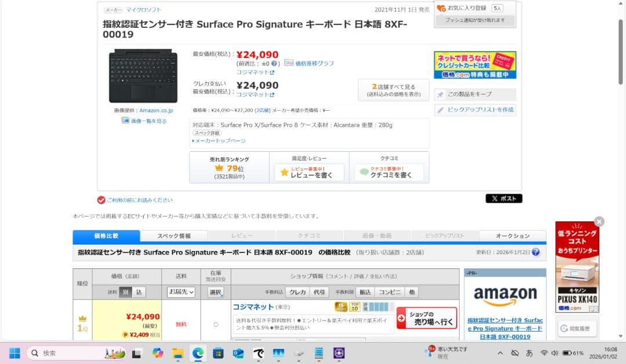Click the pencil icon for ピックアップリストを作成
The height and width of the screenshot is (364, 626).
coord(441,110)
